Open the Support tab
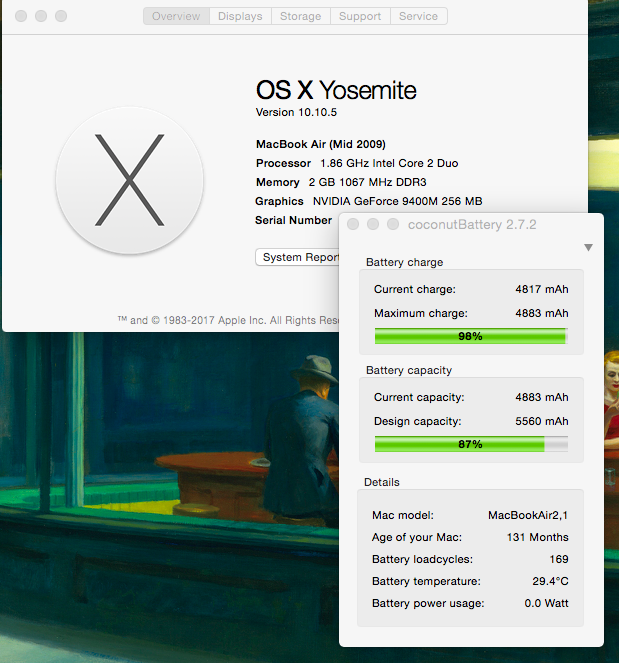 [x=360, y=16]
